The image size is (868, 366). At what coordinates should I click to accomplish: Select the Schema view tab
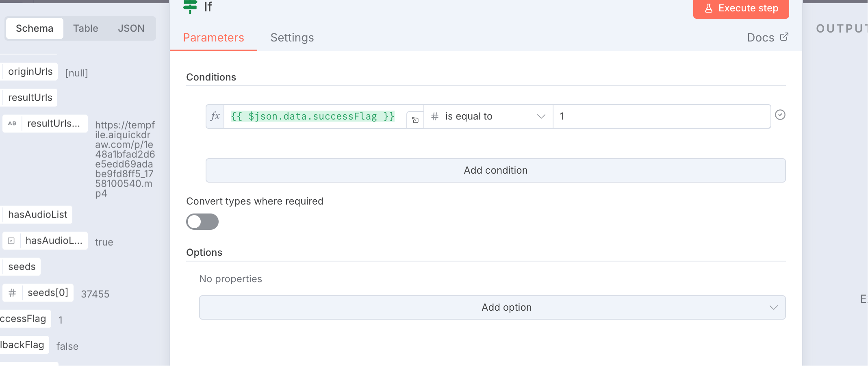pos(35,28)
